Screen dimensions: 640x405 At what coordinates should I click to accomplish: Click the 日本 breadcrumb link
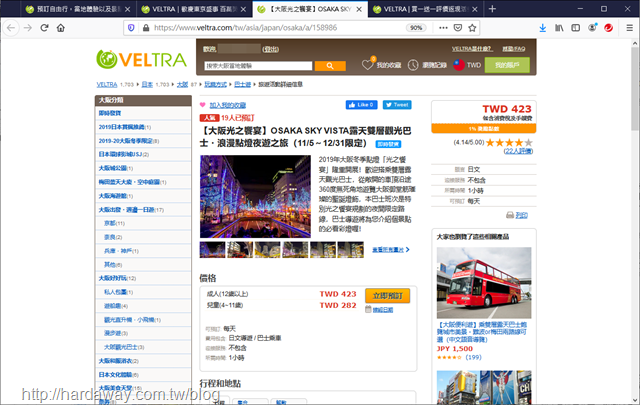click(x=147, y=85)
